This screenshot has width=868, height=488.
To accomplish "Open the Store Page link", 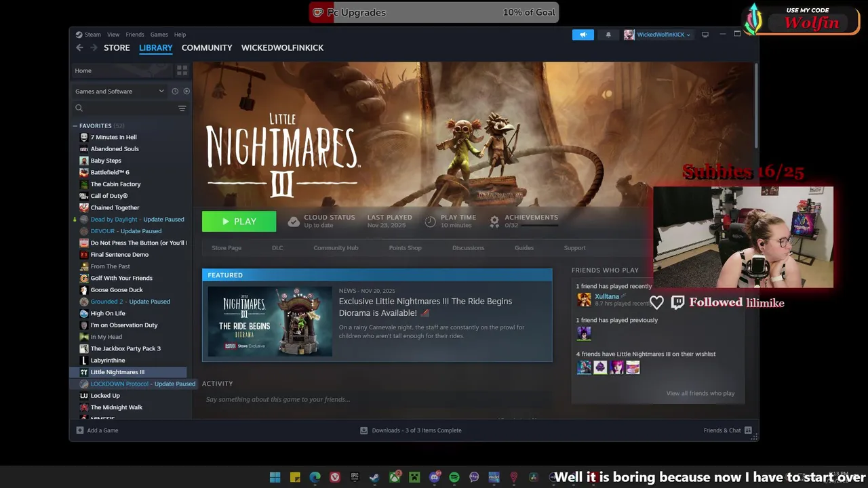I will click(x=226, y=248).
